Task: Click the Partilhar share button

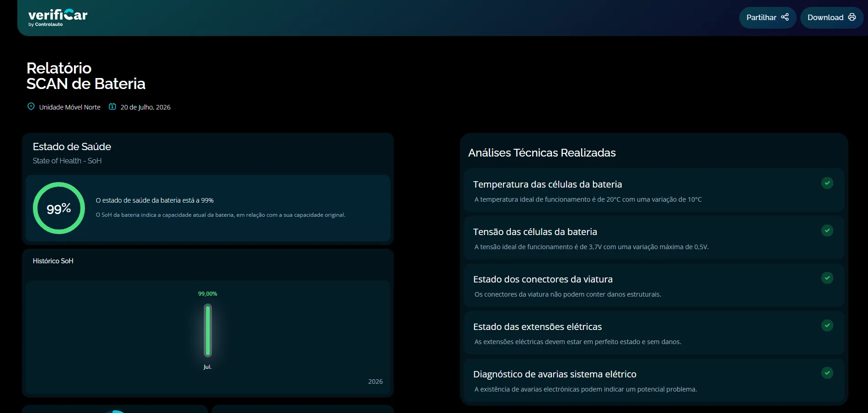Action: [x=767, y=17]
